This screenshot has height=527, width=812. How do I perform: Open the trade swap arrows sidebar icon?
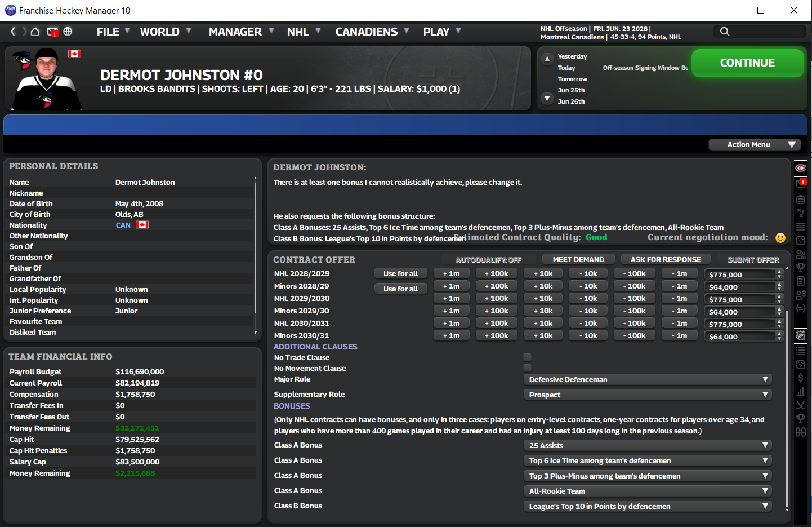click(801, 308)
